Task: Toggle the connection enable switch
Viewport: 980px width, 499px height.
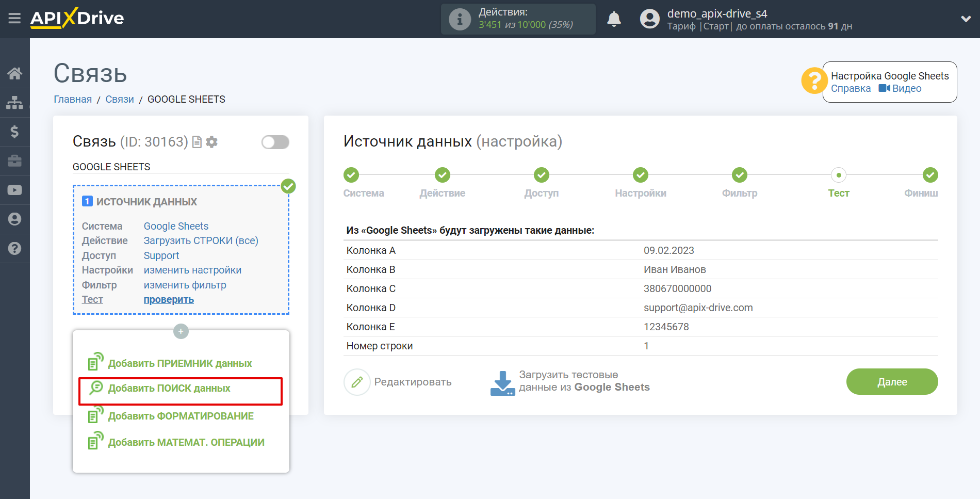Action: click(x=275, y=142)
